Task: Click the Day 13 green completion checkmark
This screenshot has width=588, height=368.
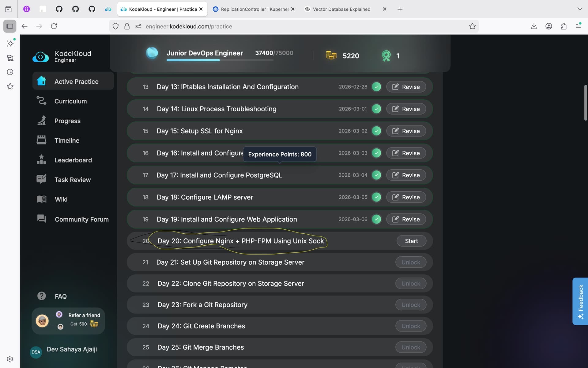Action: pos(376,87)
